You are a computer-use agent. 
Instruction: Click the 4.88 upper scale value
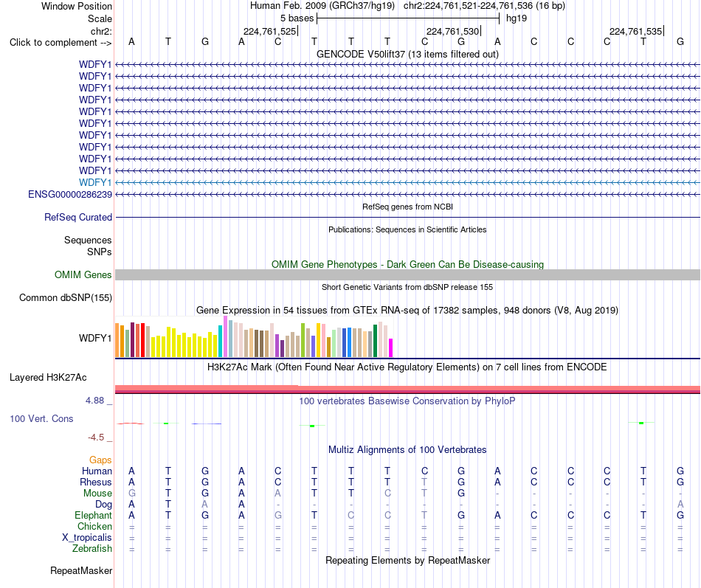tap(94, 401)
